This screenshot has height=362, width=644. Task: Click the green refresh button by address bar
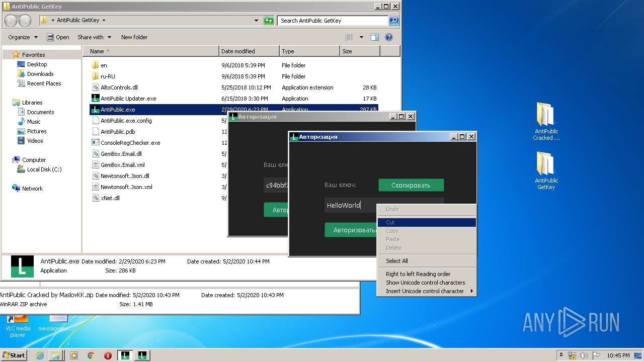(x=269, y=21)
